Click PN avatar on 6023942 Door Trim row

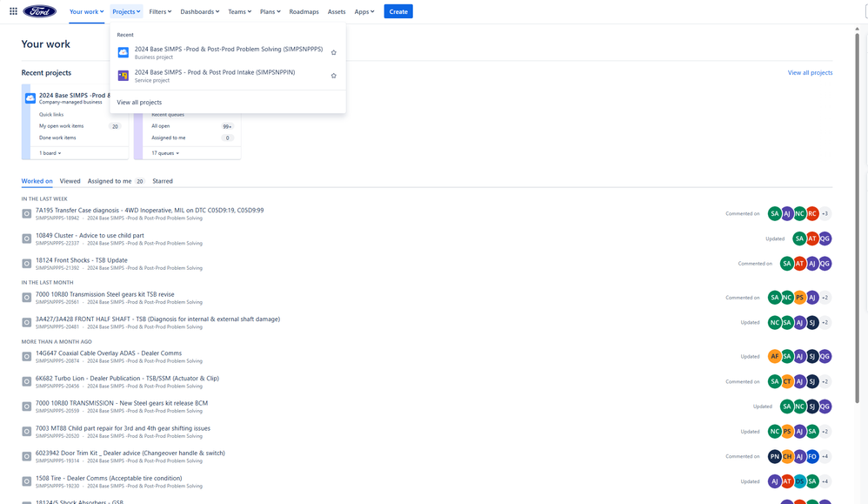click(x=774, y=456)
